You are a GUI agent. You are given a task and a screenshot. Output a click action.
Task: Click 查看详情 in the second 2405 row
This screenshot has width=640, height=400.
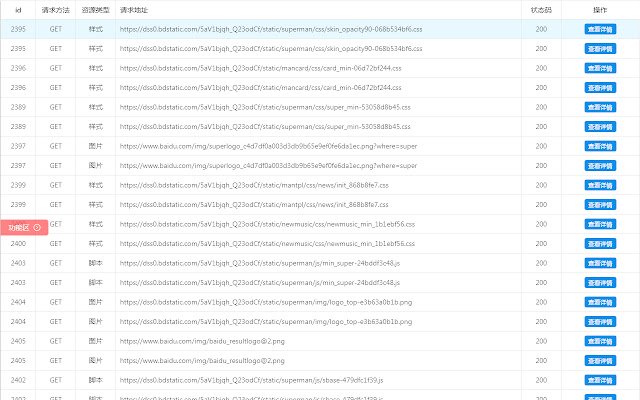[600, 360]
